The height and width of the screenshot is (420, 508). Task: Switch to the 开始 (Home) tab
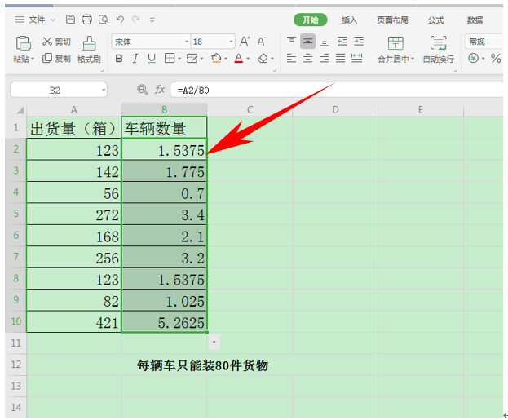tap(310, 20)
